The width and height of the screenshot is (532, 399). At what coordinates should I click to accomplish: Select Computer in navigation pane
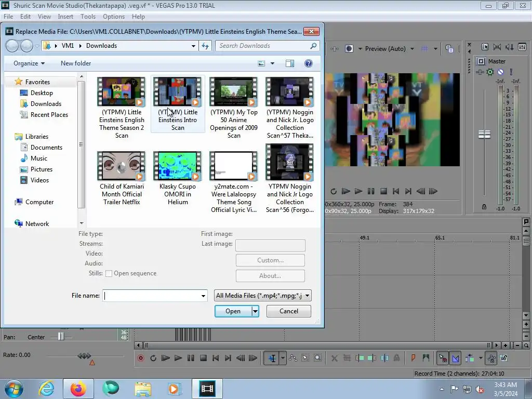[x=39, y=202]
